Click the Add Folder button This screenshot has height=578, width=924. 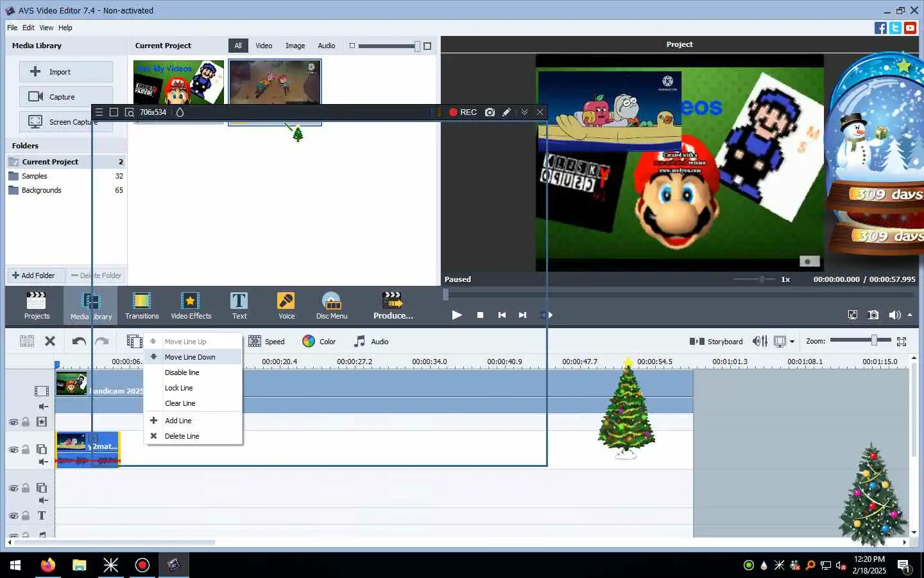pos(36,276)
